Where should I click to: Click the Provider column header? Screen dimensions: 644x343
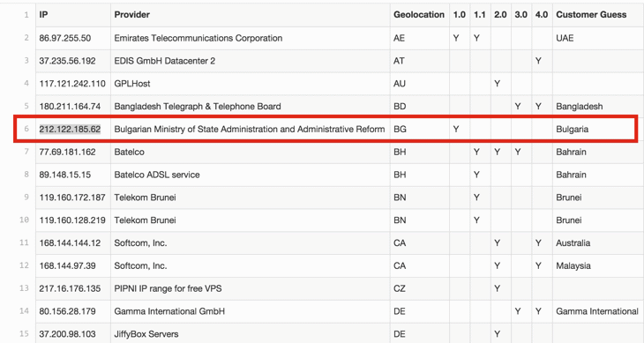[x=251, y=15]
